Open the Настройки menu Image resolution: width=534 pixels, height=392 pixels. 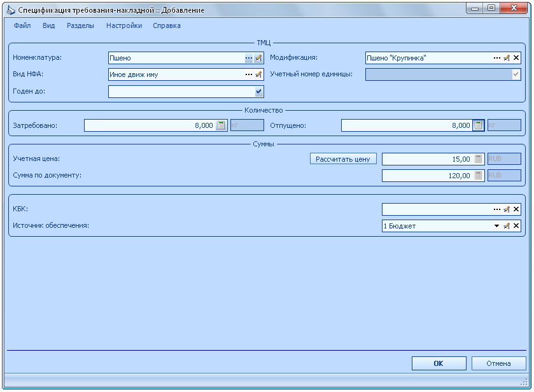(124, 25)
